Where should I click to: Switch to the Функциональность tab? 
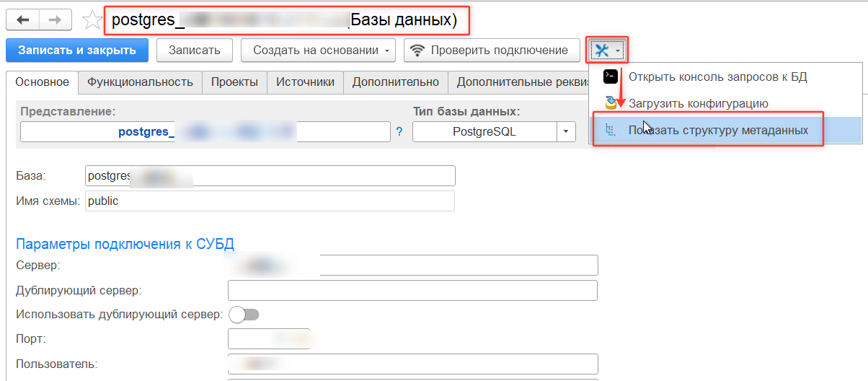coord(140,82)
